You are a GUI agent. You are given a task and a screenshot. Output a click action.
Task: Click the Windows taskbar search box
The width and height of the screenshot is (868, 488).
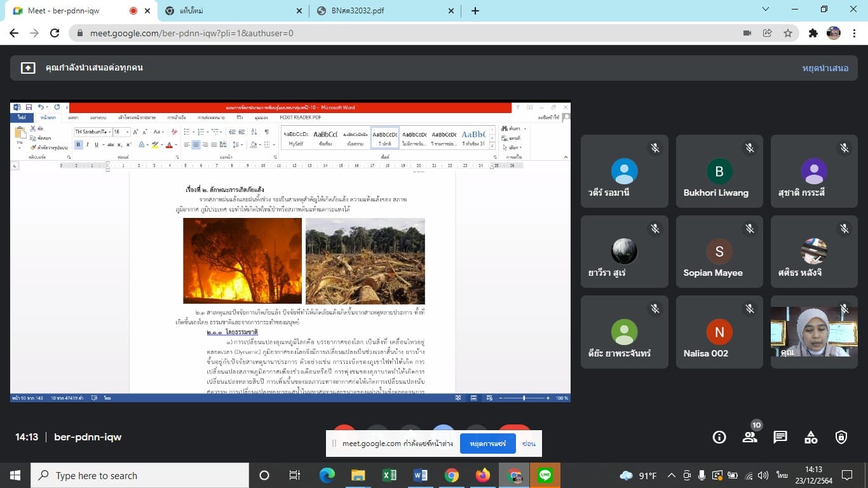pyautogui.click(x=140, y=475)
